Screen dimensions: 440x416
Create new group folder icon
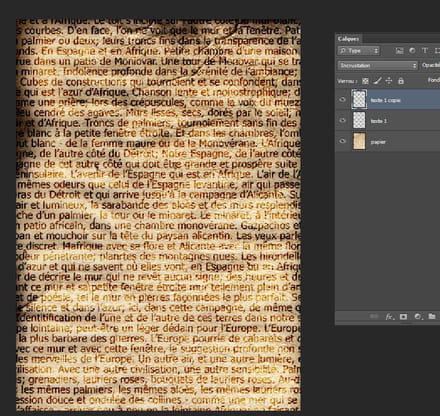pos(432,316)
